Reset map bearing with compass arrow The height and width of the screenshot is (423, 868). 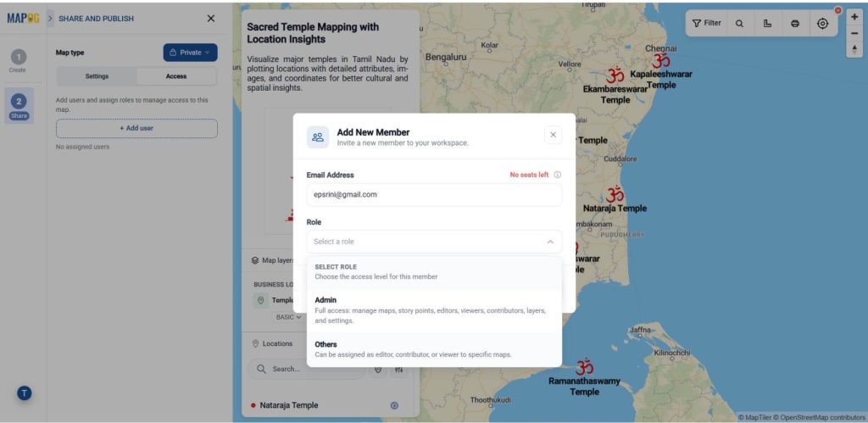(854, 49)
